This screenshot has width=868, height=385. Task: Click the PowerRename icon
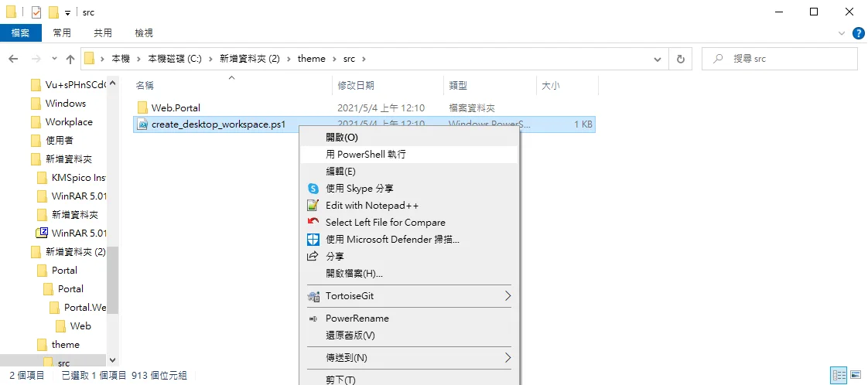pyautogui.click(x=313, y=319)
